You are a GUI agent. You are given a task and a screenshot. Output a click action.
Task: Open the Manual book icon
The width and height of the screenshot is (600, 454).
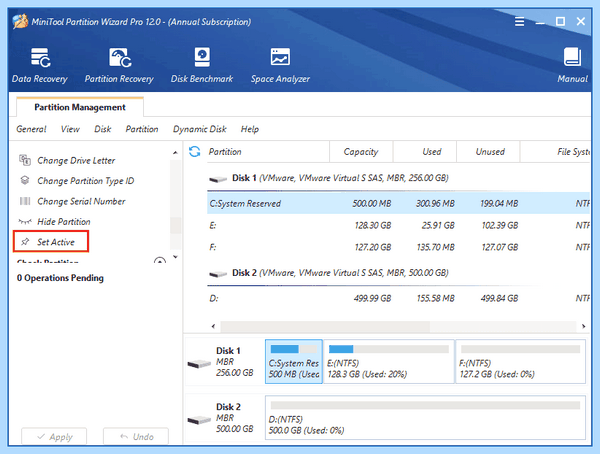(x=572, y=57)
